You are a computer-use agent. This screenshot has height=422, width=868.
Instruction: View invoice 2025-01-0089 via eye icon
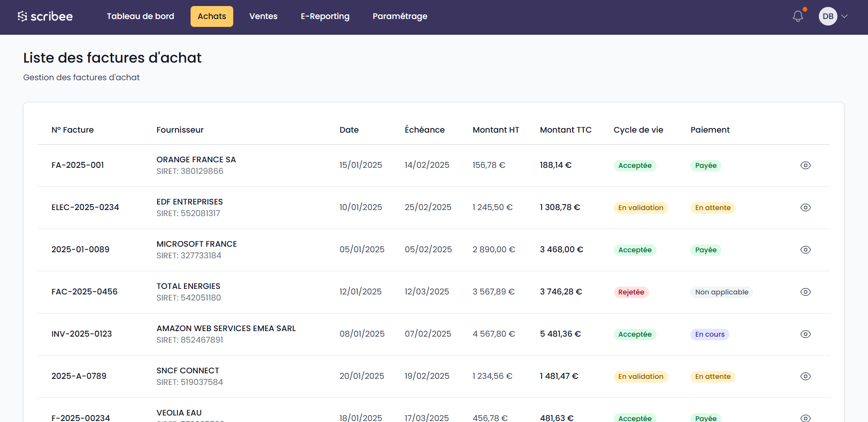click(805, 250)
